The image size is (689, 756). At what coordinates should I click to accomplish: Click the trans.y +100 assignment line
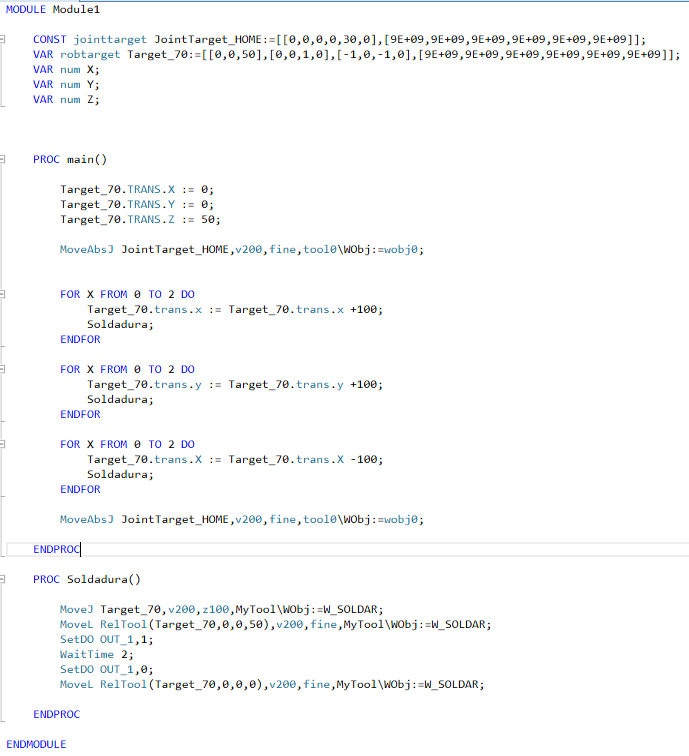coord(235,384)
